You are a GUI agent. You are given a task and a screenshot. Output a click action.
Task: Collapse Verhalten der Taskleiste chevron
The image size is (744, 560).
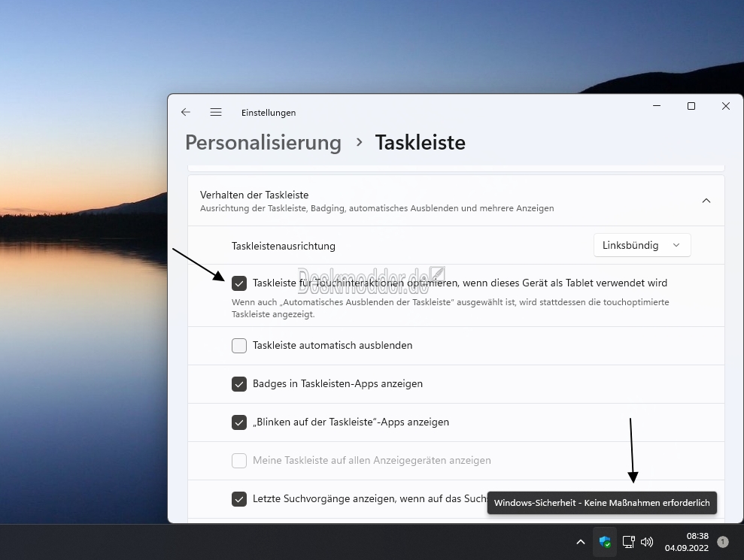tap(706, 201)
